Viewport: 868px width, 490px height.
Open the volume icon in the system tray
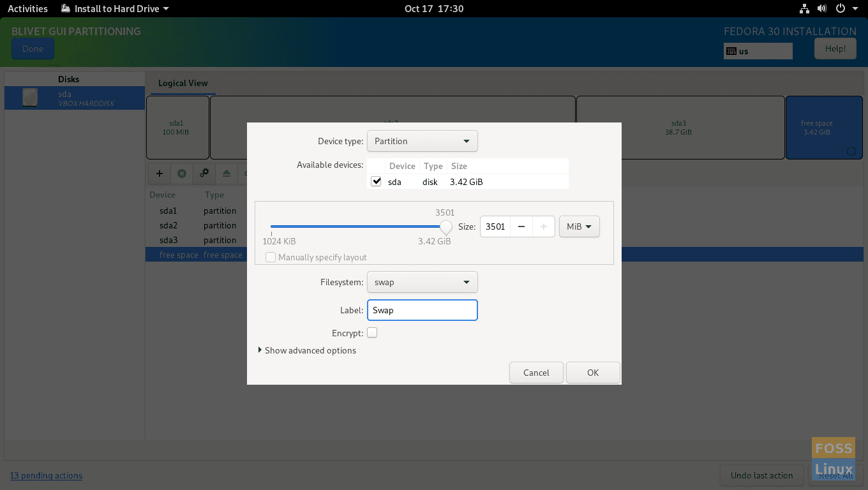click(823, 8)
